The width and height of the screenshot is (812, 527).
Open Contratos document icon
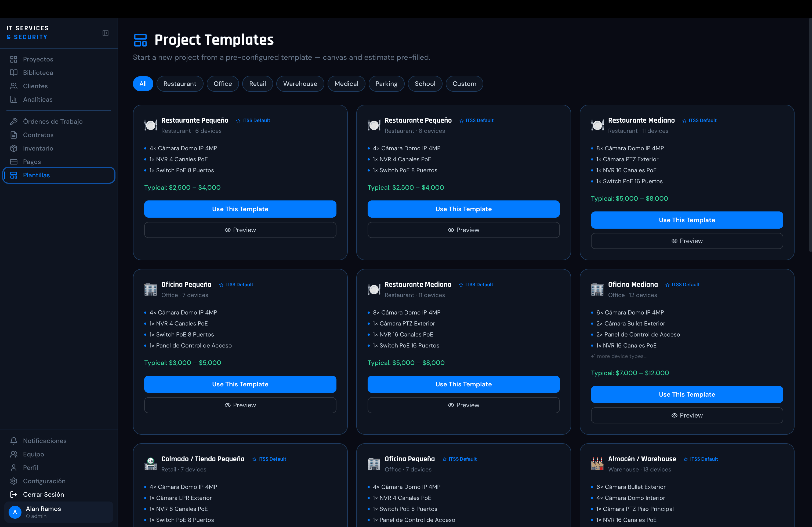[14, 135]
